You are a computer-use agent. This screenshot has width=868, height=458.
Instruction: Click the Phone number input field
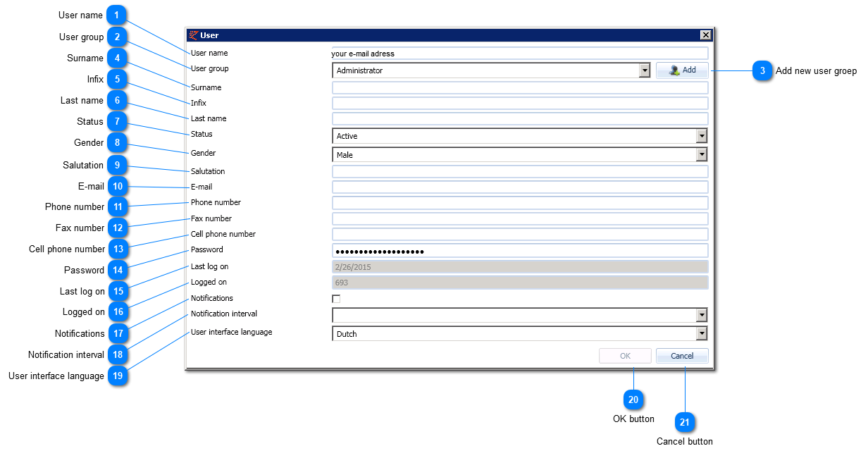520,202
